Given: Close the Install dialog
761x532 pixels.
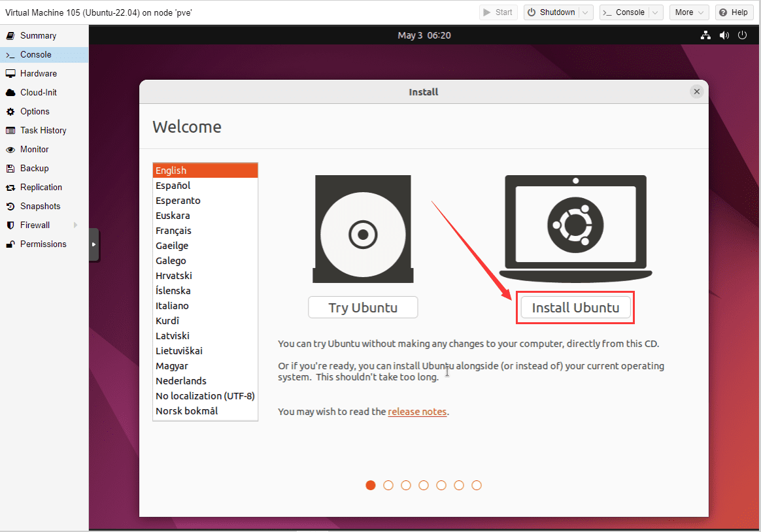Looking at the screenshot, I should pos(696,91).
